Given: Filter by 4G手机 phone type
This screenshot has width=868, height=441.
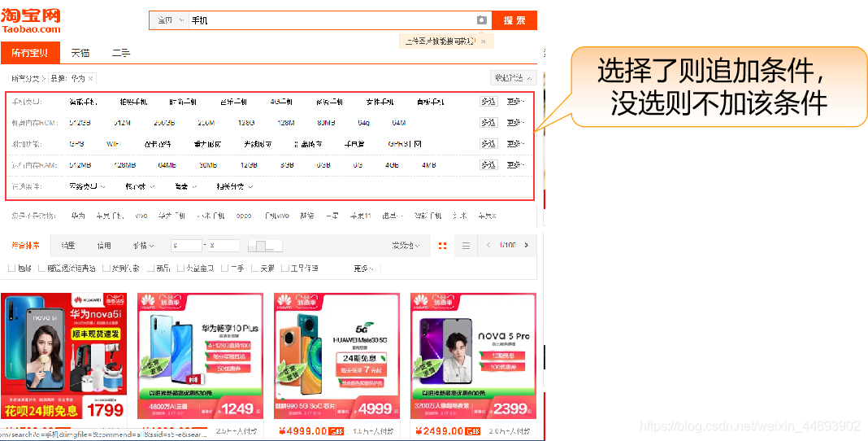Looking at the screenshot, I should [281, 102].
